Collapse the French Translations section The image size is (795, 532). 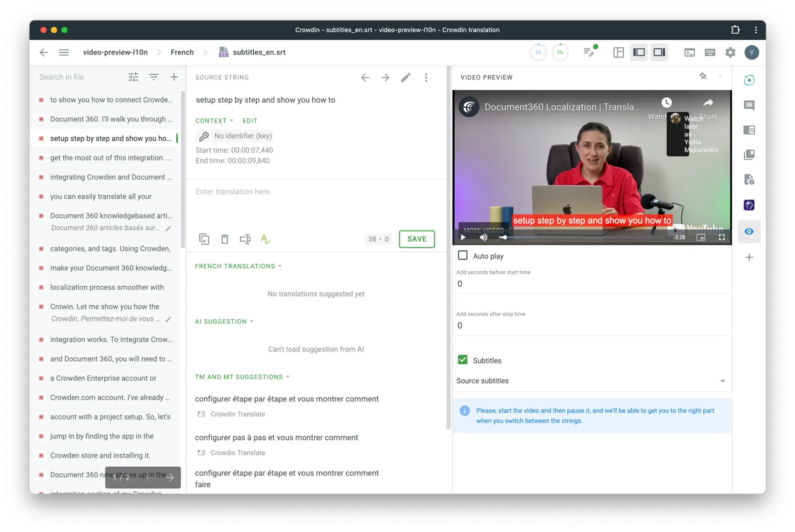(x=238, y=266)
